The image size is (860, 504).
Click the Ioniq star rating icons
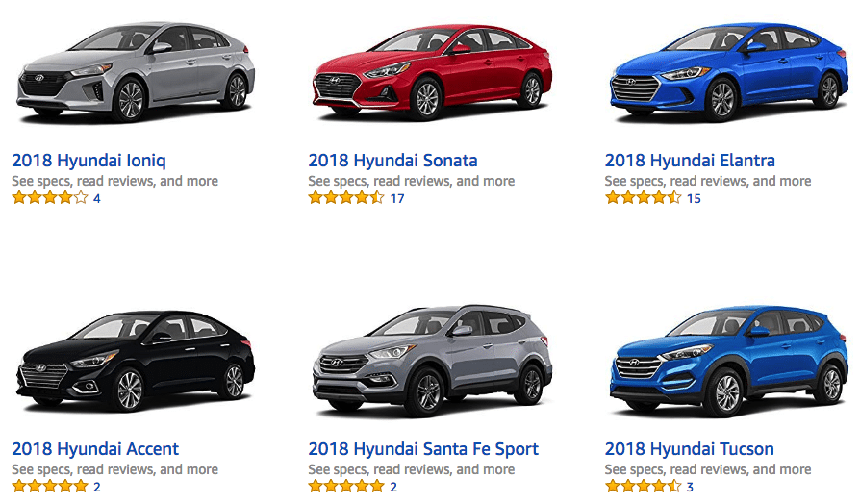(x=50, y=198)
